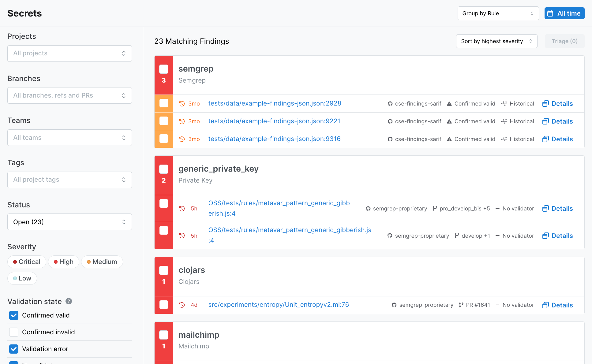Click the calendar icon in All time button
592x364 pixels.
(x=550, y=13)
